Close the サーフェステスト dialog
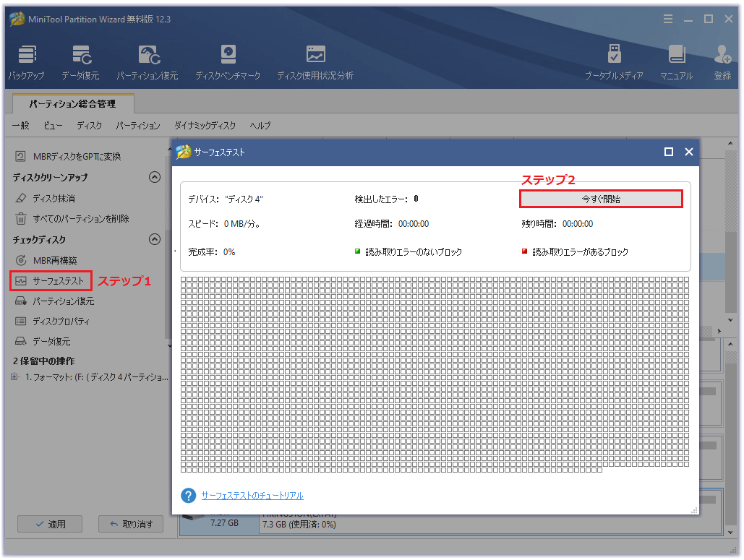 (x=689, y=152)
